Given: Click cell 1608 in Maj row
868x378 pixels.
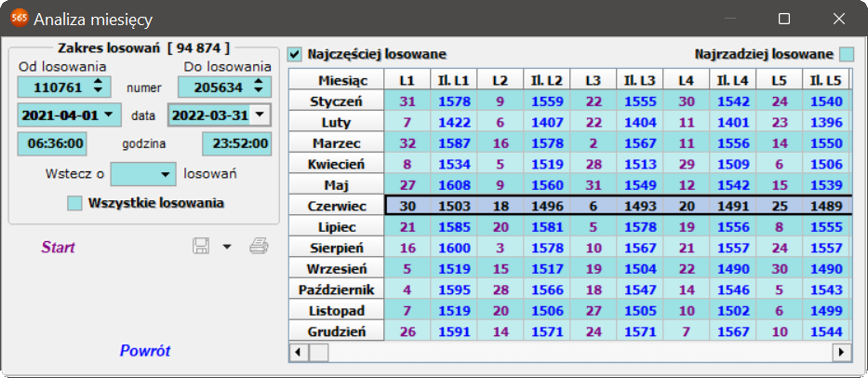Looking at the screenshot, I should tap(454, 185).
